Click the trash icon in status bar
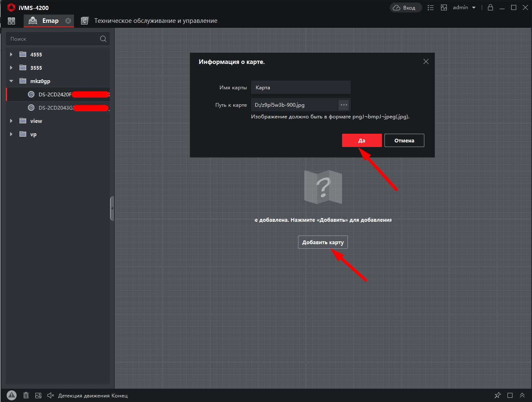Image resolution: width=532 pixels, height=402 pixels. [26, 395]
